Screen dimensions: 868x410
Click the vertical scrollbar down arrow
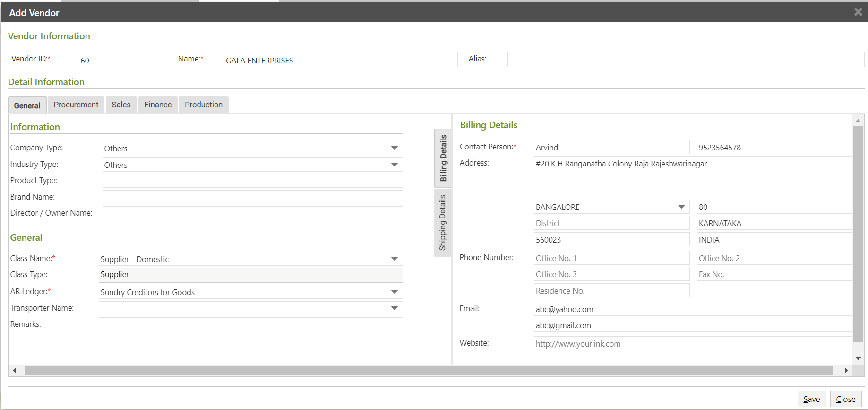[x=859, y=358]
